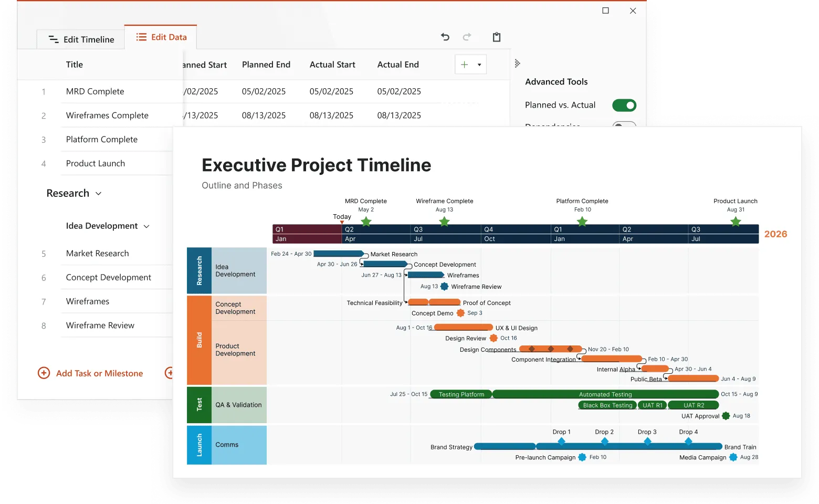Click the Drop 1 diamond marker
The image size is (819, 504).
[x=561, y=442]
